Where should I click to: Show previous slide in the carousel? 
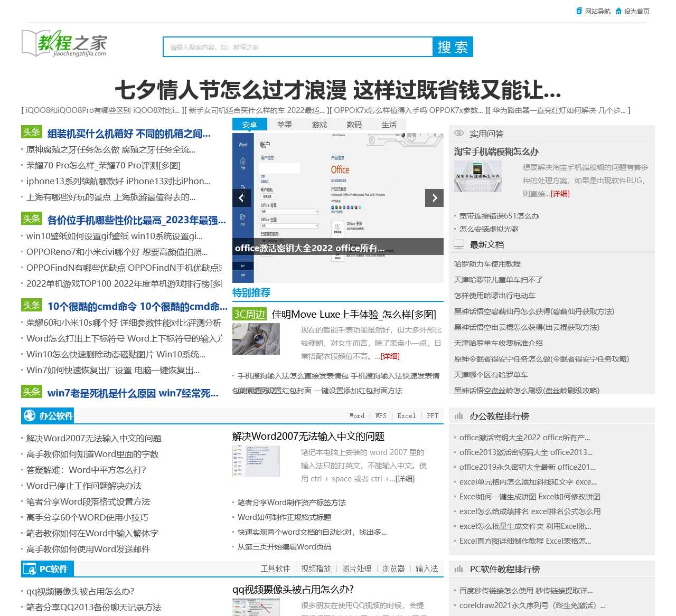[x=241, y=198]
